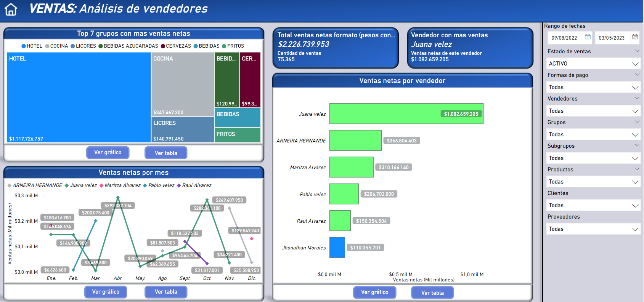Click the start date field 09/08/2022
644x302 pixels.
pos(564,38)
